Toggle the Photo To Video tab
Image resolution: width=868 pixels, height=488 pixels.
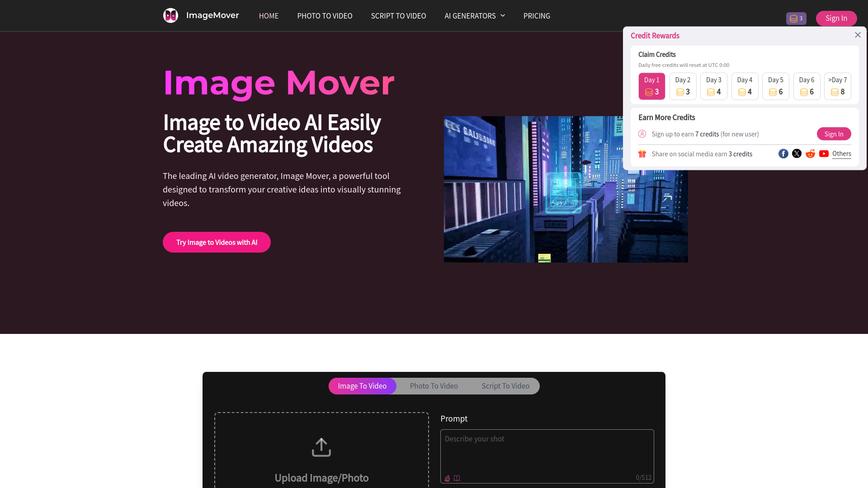point(434,385)
